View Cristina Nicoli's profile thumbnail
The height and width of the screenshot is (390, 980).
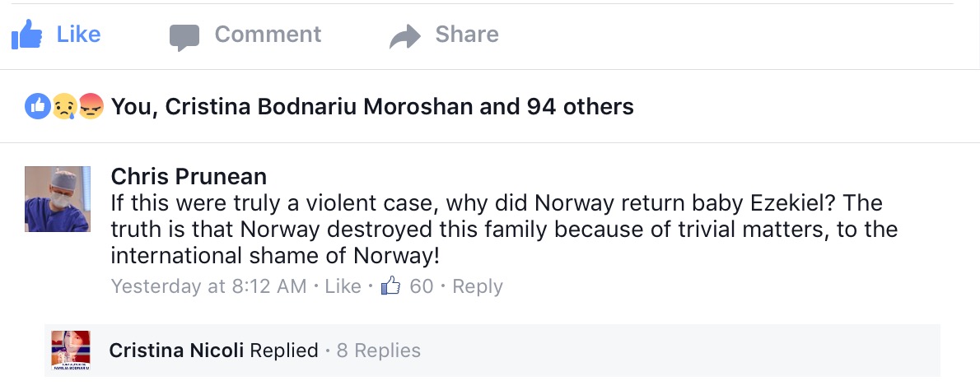tap(70, 351)
